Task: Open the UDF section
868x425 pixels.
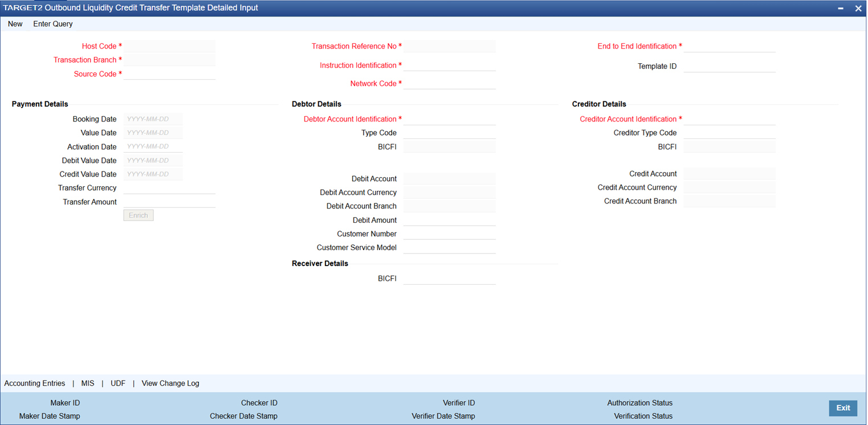Action: [x=118, y=383]
